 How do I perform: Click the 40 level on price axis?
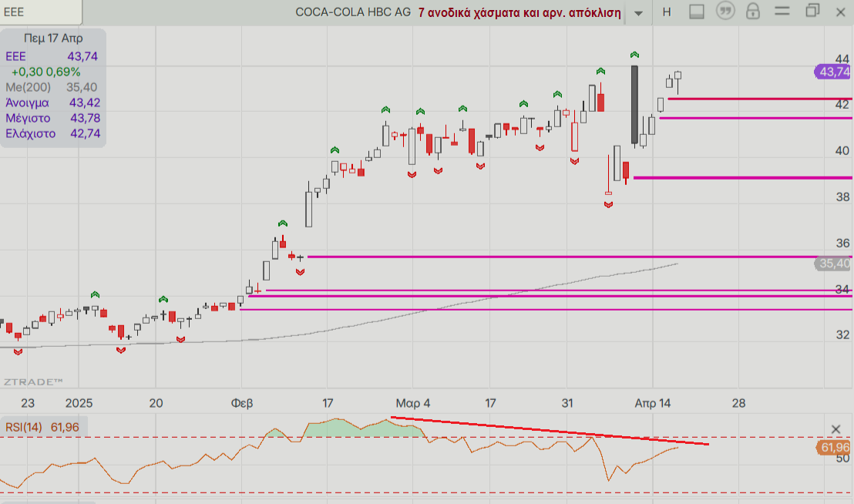tap(842, 151)
